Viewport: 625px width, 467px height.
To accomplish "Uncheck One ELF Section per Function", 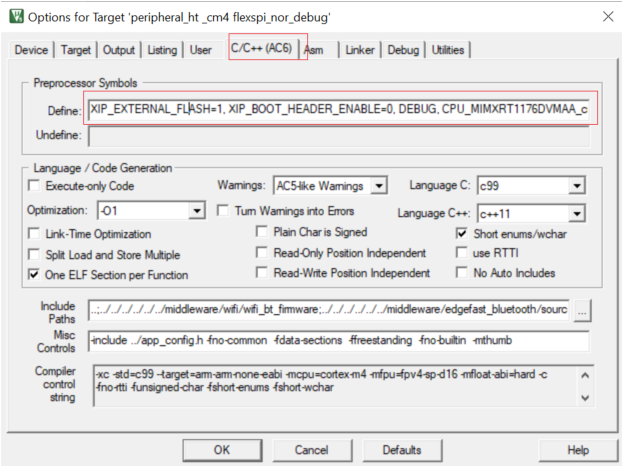I will [36, 274].
